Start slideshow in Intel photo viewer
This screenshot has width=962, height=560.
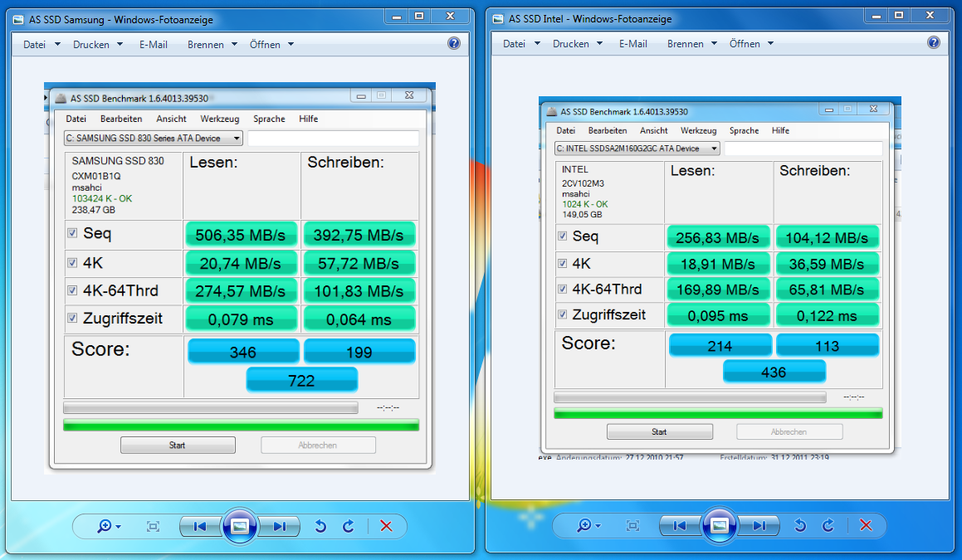(x=720, y=525)
